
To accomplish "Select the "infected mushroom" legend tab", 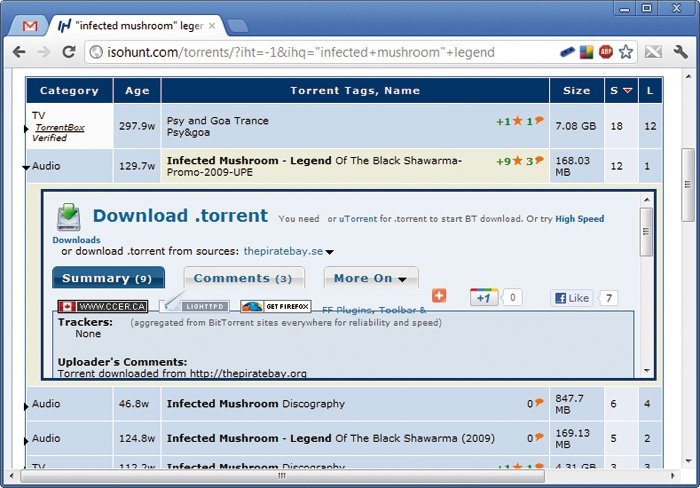I will (x=137, y=26).
